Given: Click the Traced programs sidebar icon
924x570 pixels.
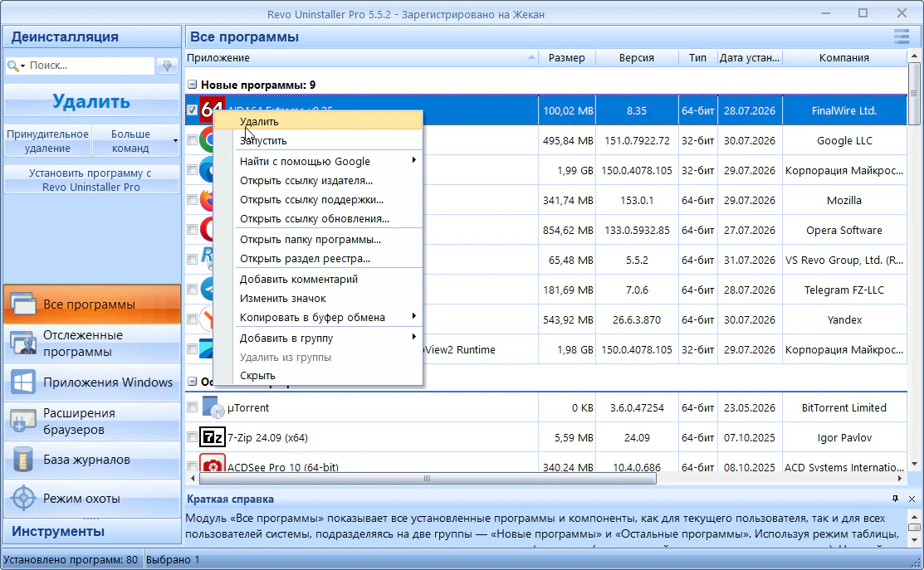Looking at the screenshot, I should 23,343.
